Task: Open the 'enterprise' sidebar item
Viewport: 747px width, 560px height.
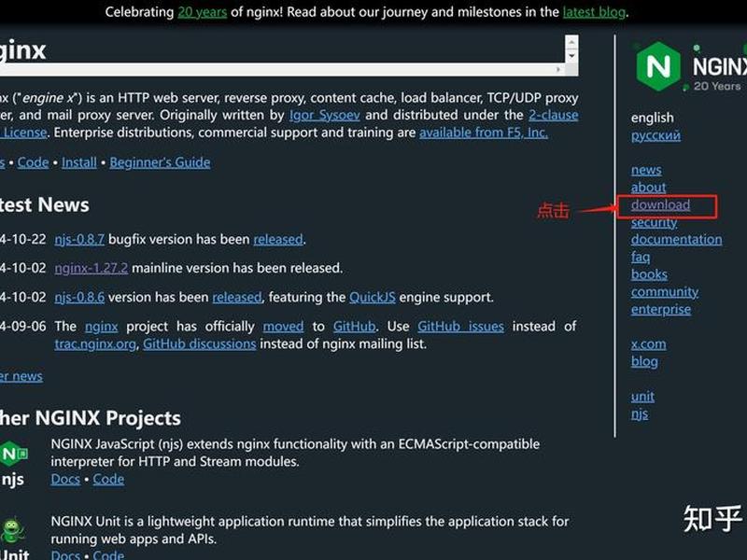Action: 661,310
